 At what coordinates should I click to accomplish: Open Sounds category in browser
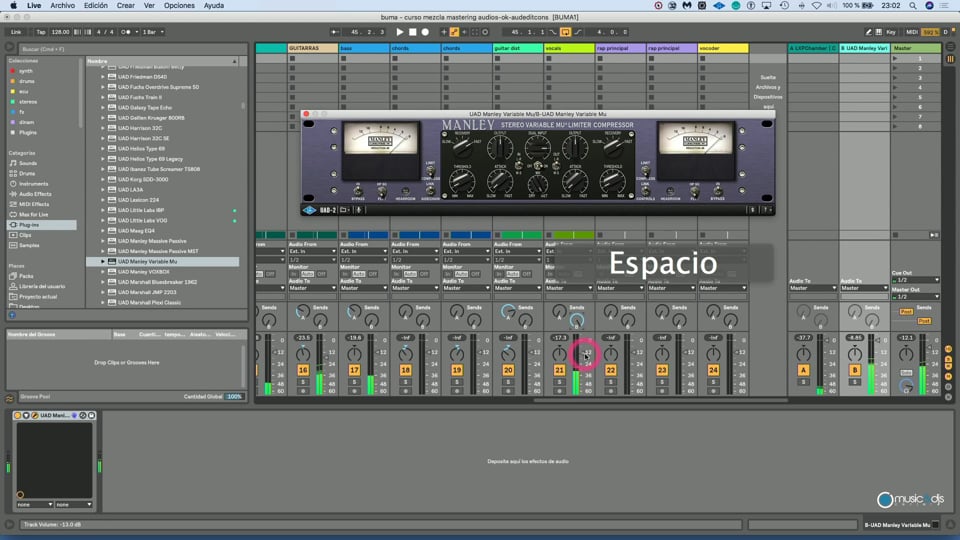click(x=28, y=163)
